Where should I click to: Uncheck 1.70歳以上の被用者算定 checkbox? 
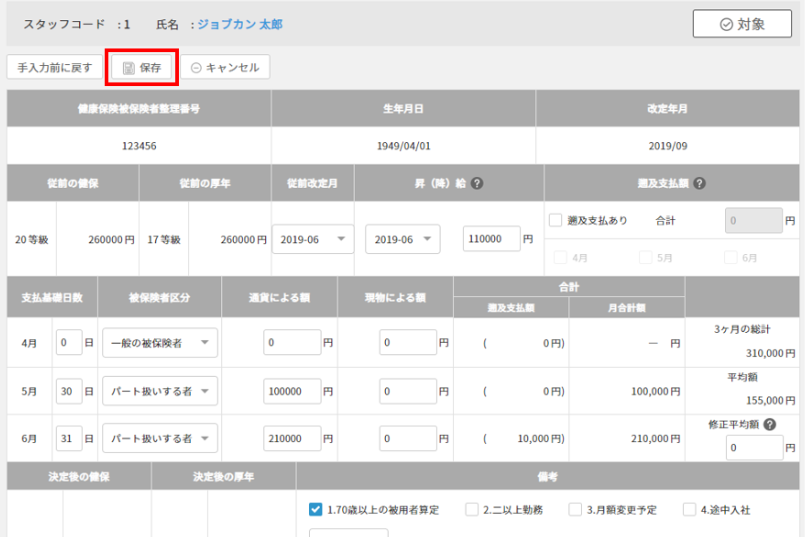click(316, 509)
